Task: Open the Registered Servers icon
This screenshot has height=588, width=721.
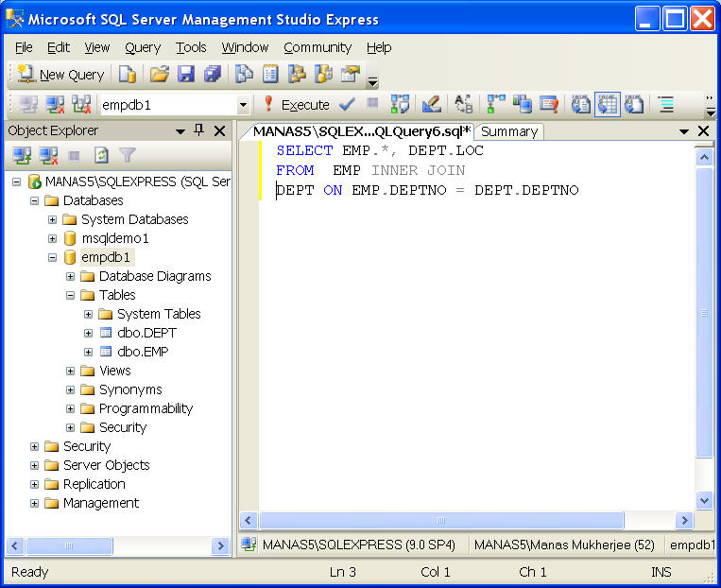Action: pos(244,74)
